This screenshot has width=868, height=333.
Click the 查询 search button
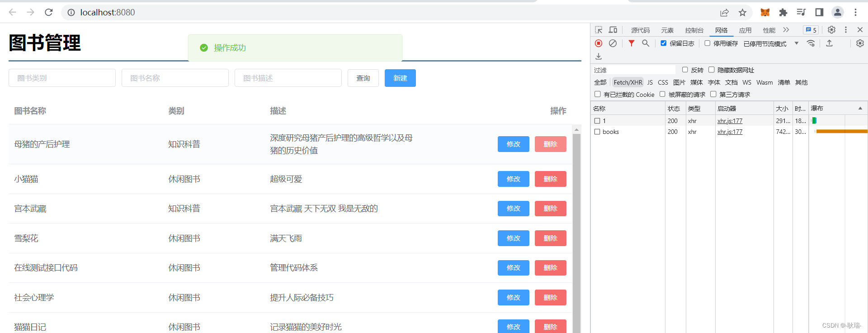(363, 78)
